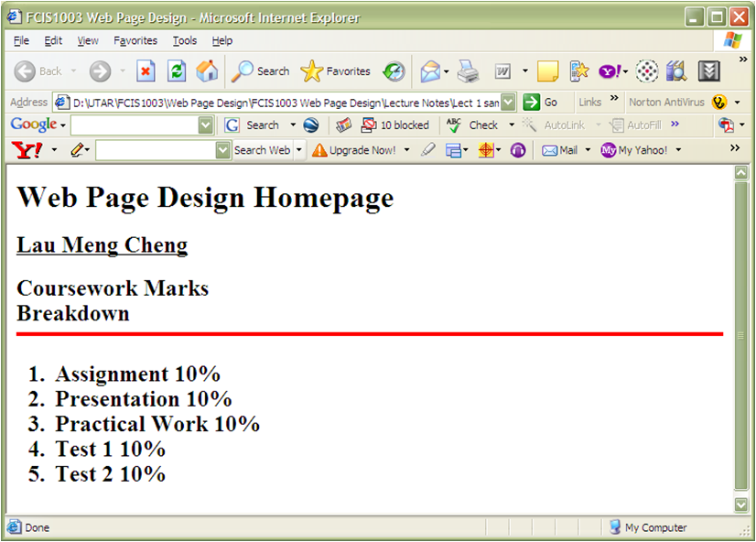This screenshot has width=756, height=542.
Task: Click the Google Earth globe icon
Action: (311, 125)
